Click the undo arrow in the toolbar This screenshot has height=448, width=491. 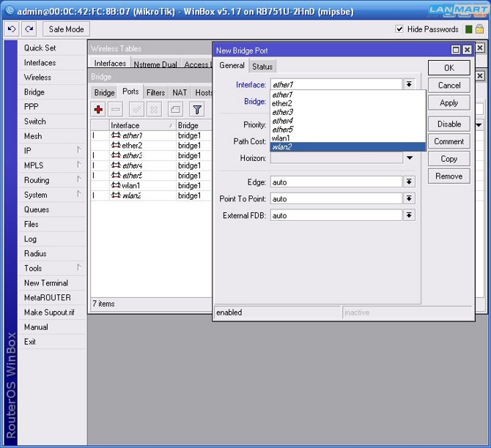[x=12, y=29]
